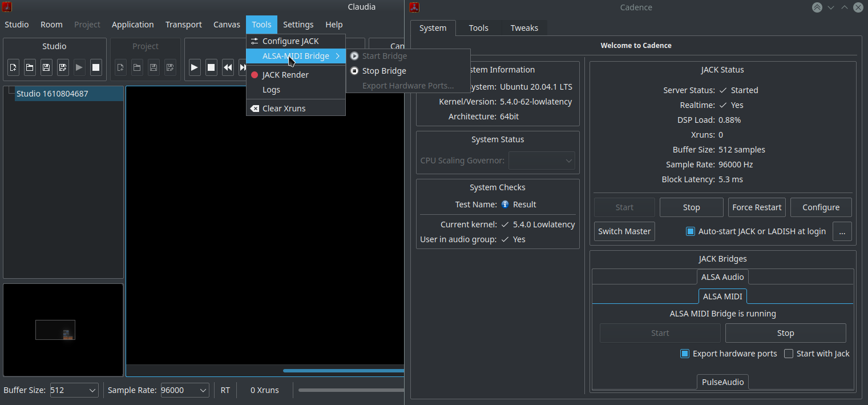The width and height of the screenshot is (868, 405).
Task: Switch to the Tweaks tab
Action: [524, 28]
